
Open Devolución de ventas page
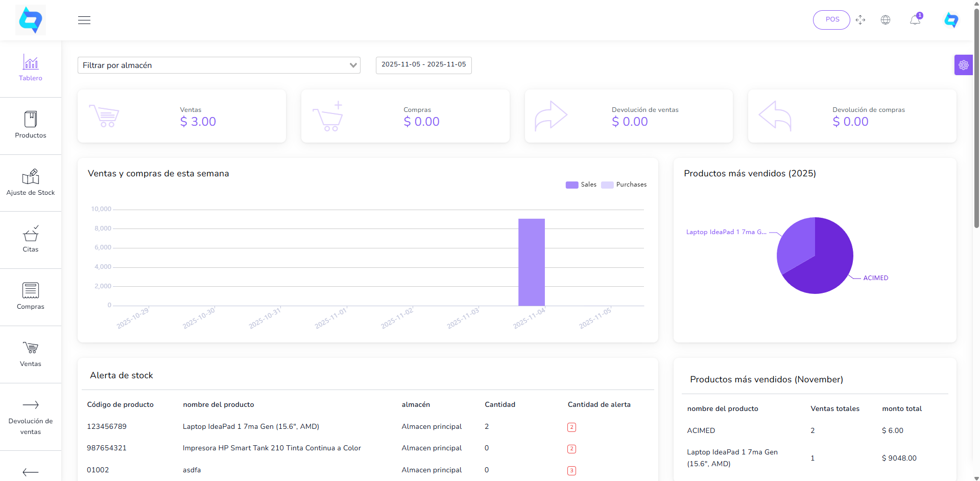(31, 417)
